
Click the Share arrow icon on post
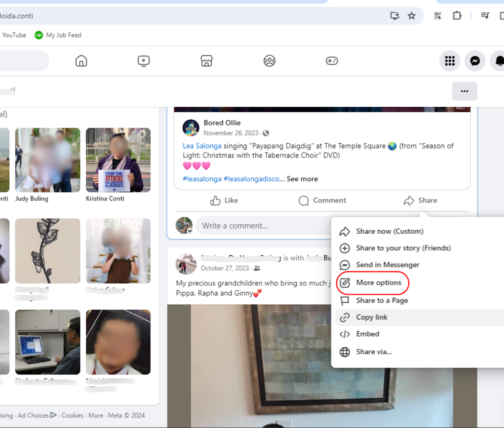click(x=409, y=200)
